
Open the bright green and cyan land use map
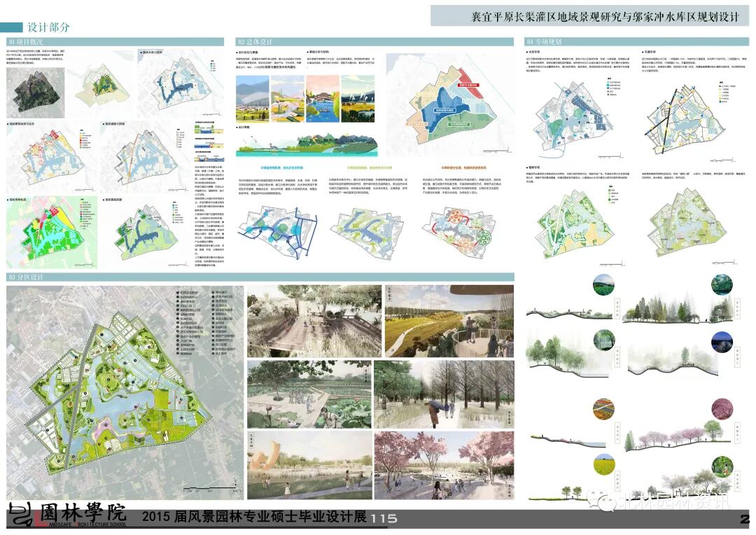pos(52,232)
